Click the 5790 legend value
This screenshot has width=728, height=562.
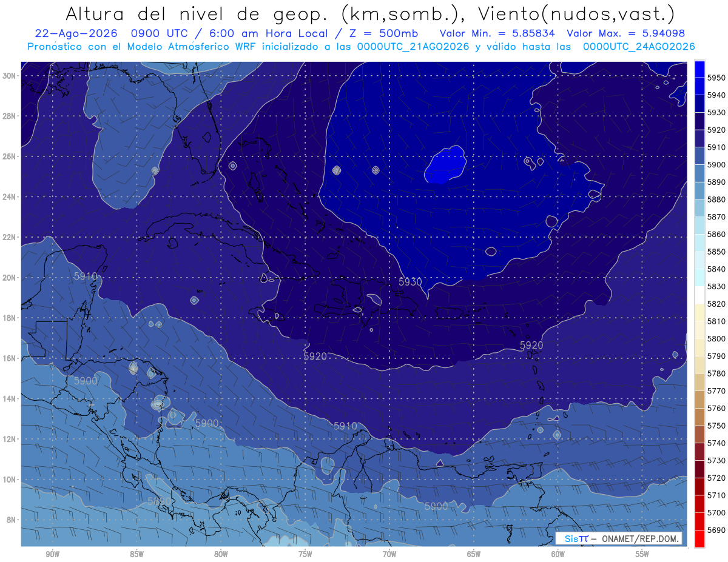coord(717,356)
